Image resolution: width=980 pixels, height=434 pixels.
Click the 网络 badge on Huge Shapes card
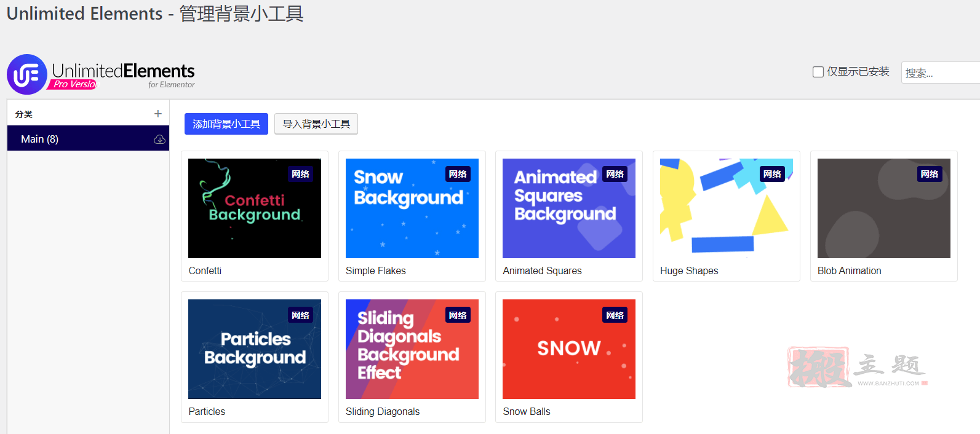tap(772, 174)
